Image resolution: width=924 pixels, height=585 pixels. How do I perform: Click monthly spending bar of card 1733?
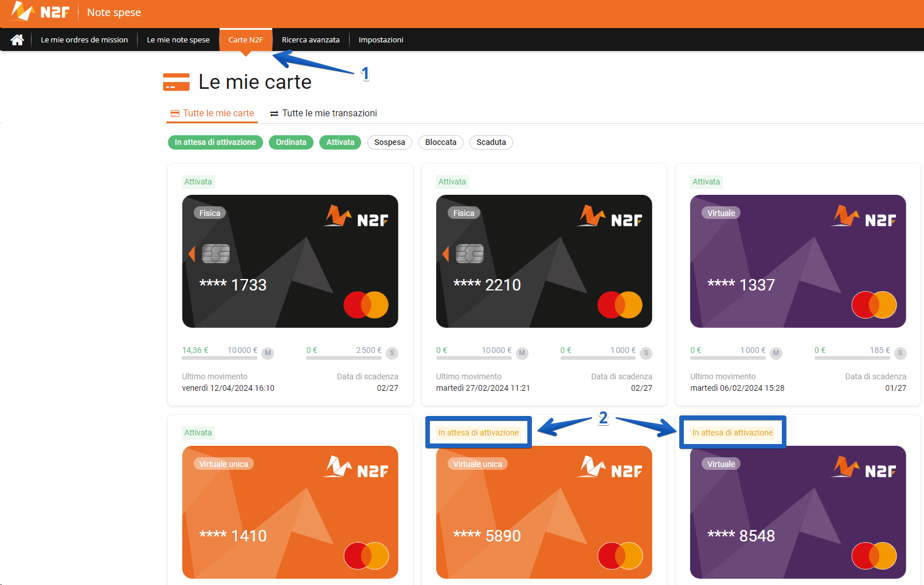pos(220,358)
